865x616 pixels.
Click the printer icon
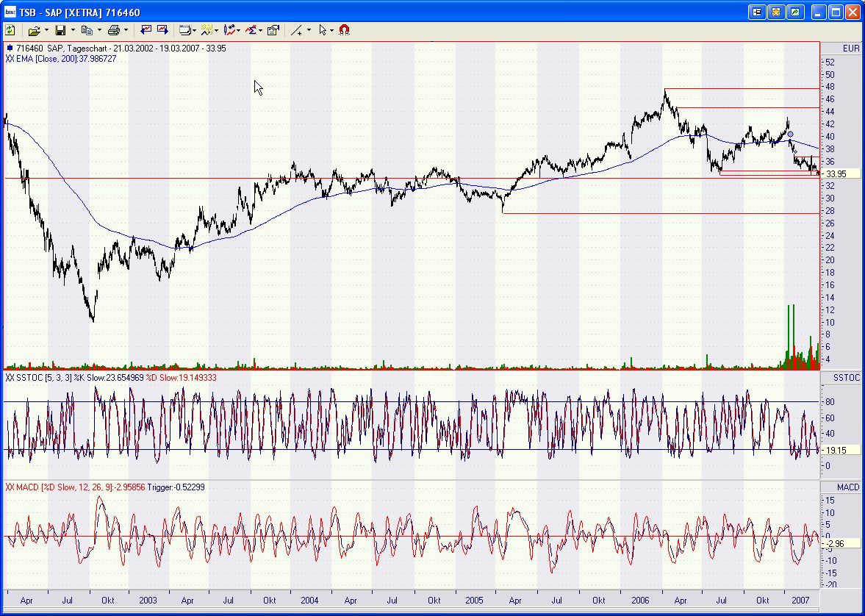pyautogui.click(x=113, y=30)
